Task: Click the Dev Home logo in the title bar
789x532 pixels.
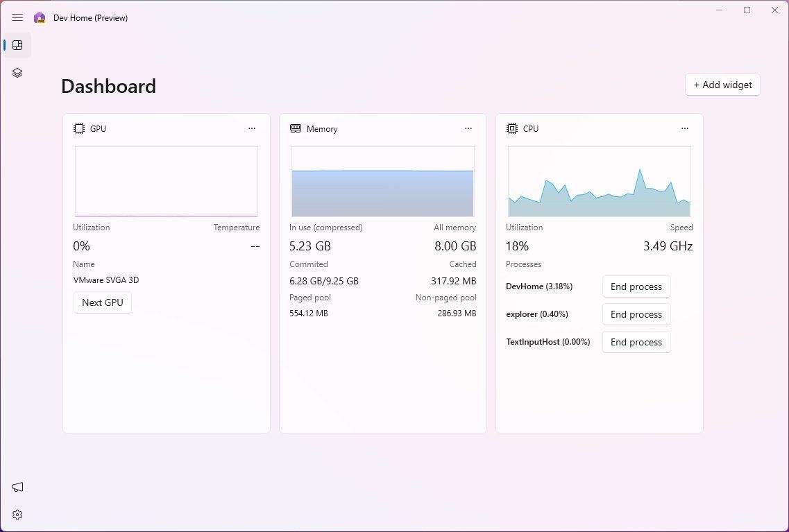Action: point(40,17)
